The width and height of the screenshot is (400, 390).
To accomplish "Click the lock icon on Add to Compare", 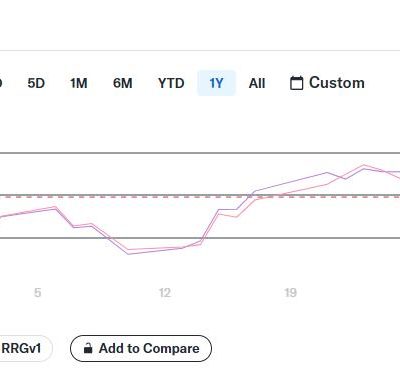I will tap(88, 348).
